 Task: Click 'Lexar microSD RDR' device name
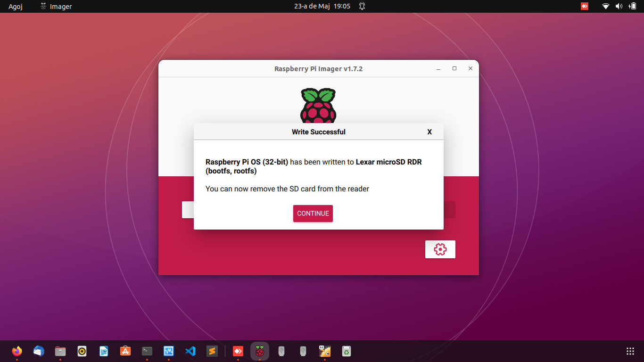tap(389, 162)
